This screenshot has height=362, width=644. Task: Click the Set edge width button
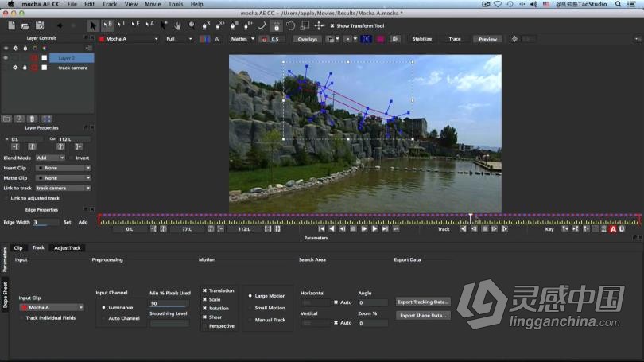tap(68, 222)
